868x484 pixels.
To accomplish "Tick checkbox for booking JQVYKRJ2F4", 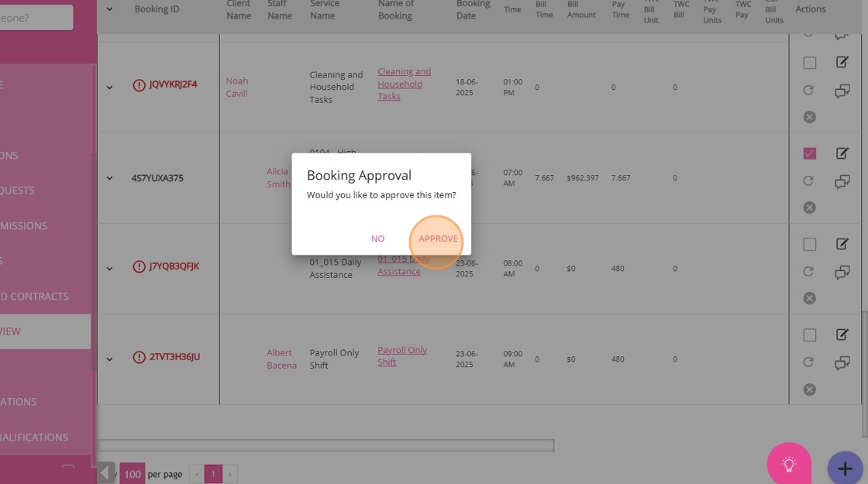I will coord(809,63).
